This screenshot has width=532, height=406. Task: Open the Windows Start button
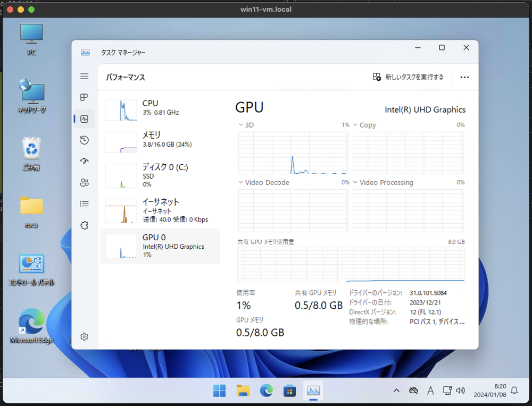pos(219,391)
